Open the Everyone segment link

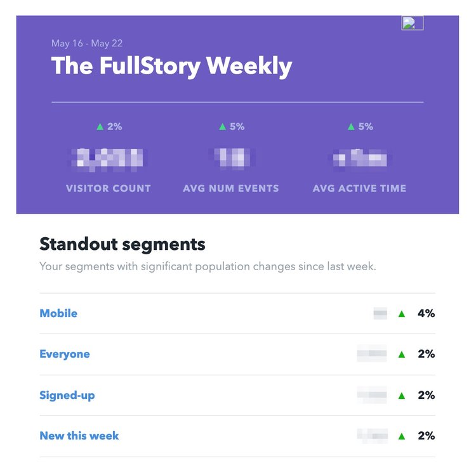click(65, 354)
